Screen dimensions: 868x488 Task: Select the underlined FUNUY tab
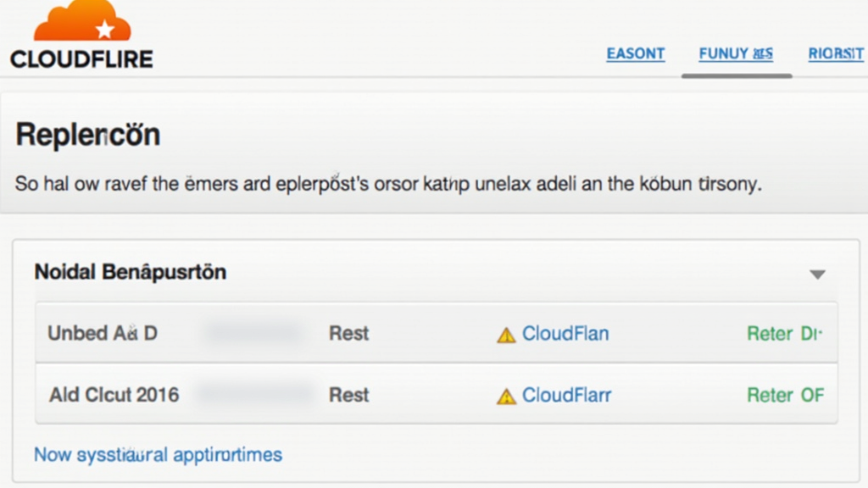[x=736, y=53]
